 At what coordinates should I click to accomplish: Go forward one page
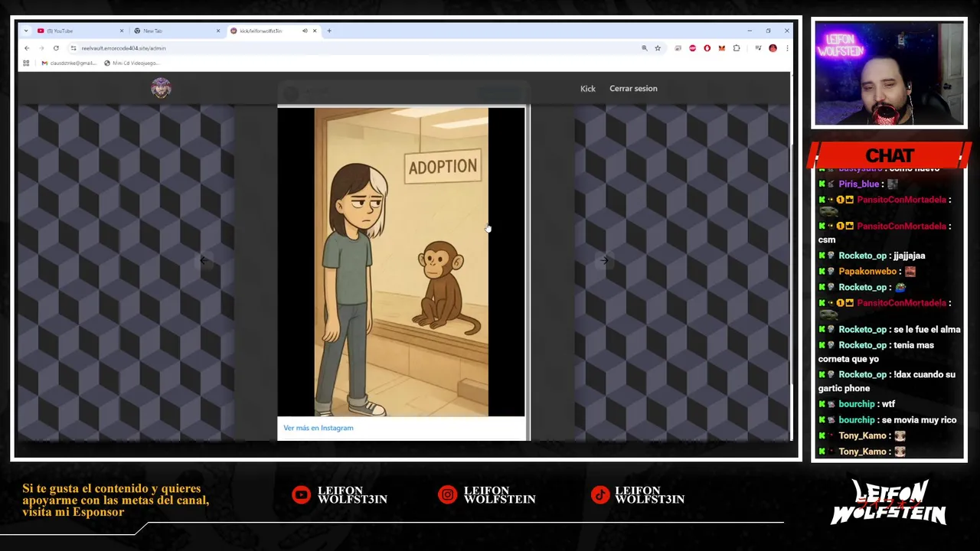41,48
